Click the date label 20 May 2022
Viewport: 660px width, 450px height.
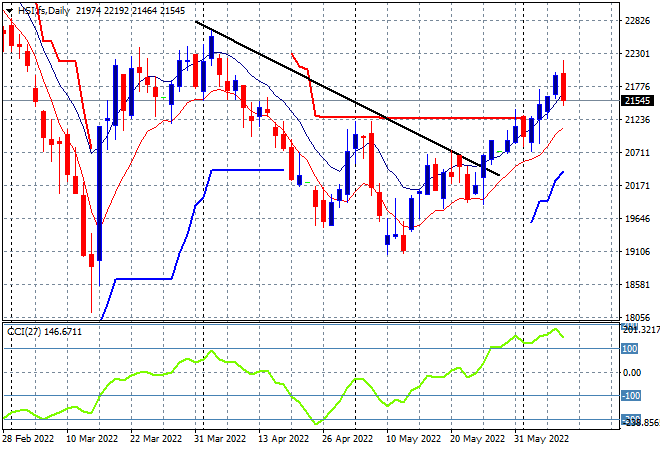point(477,439)
